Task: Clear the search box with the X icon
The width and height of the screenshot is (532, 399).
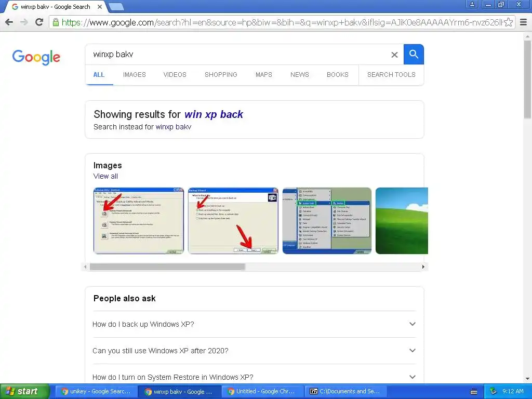Action: tap(394, 55)
